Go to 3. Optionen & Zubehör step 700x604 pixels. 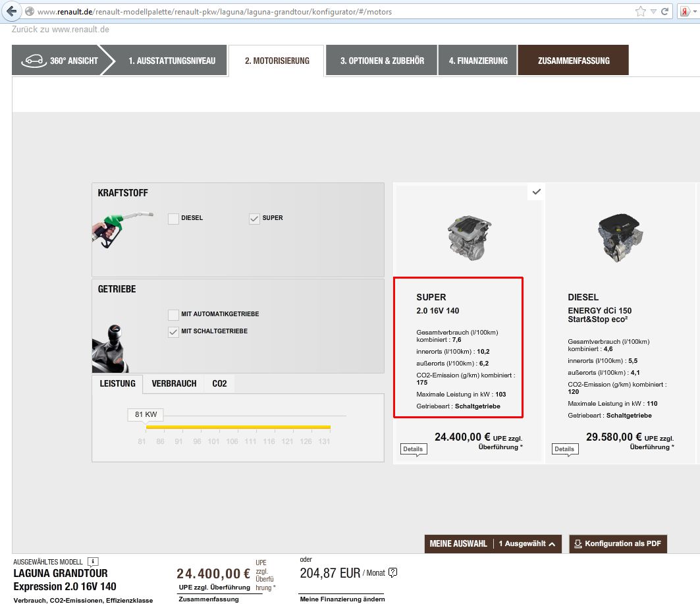click(x=382, y=61)
